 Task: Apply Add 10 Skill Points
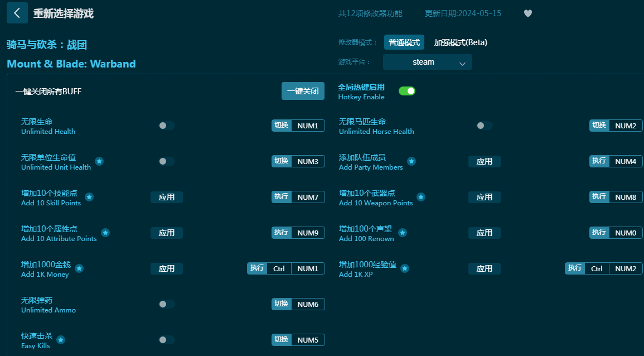pyautogui.click(x=167, y=198)
